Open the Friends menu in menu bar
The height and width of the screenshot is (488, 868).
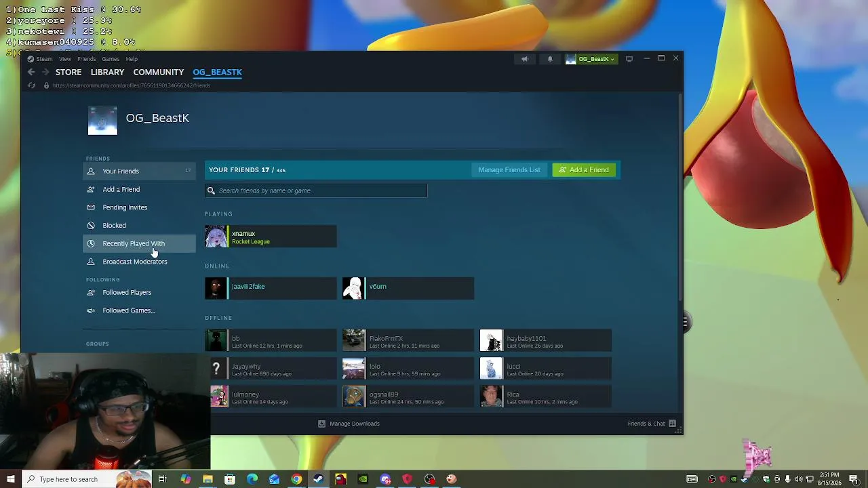[x=87, y=59]
